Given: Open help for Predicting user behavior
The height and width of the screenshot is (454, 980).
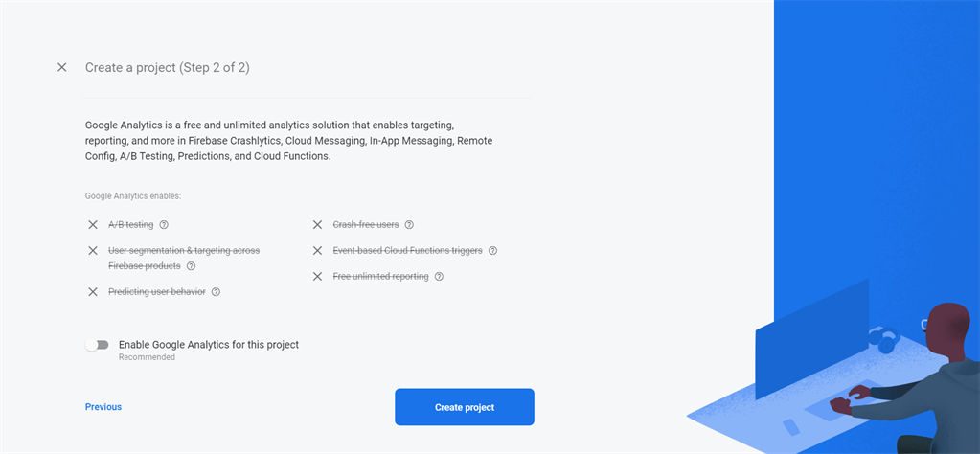Looking at the screenshot, I should click(x=216, y=292).
